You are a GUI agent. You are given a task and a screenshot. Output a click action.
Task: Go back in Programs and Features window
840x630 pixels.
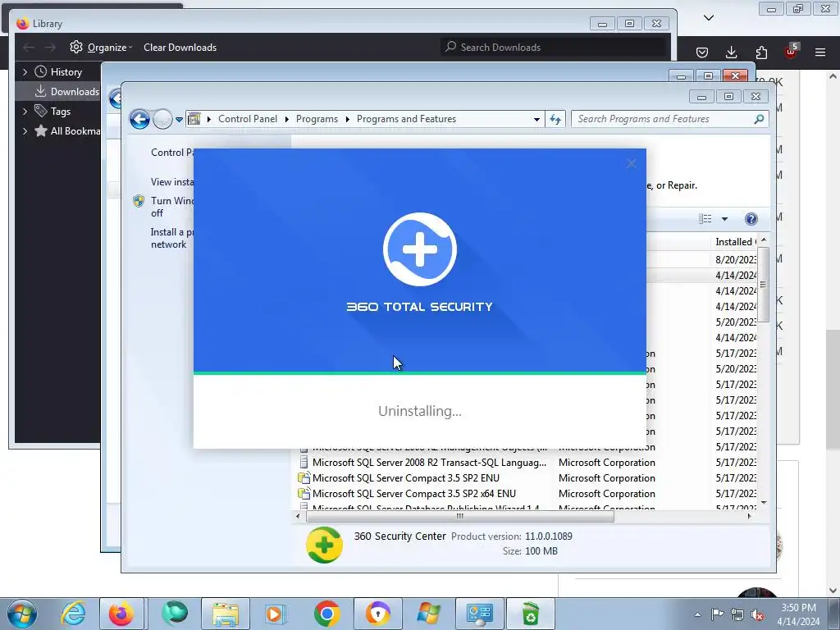pos(139,119)
